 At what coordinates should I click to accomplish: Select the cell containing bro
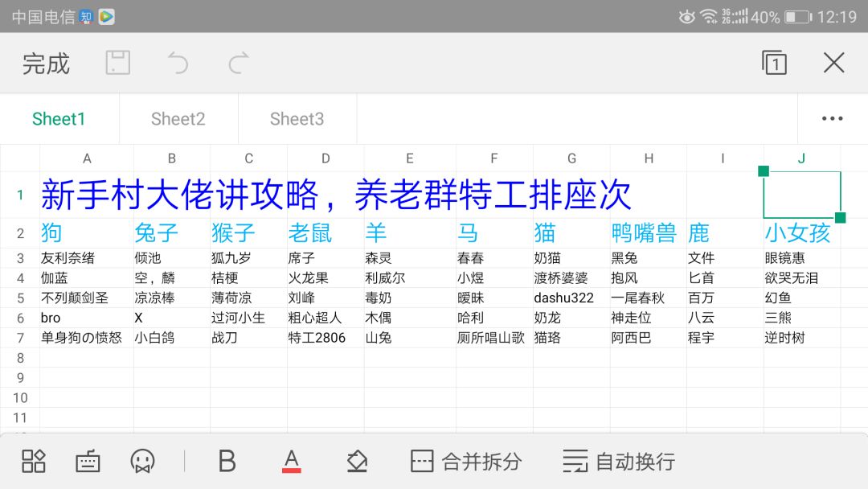click(x=86, y=318)
